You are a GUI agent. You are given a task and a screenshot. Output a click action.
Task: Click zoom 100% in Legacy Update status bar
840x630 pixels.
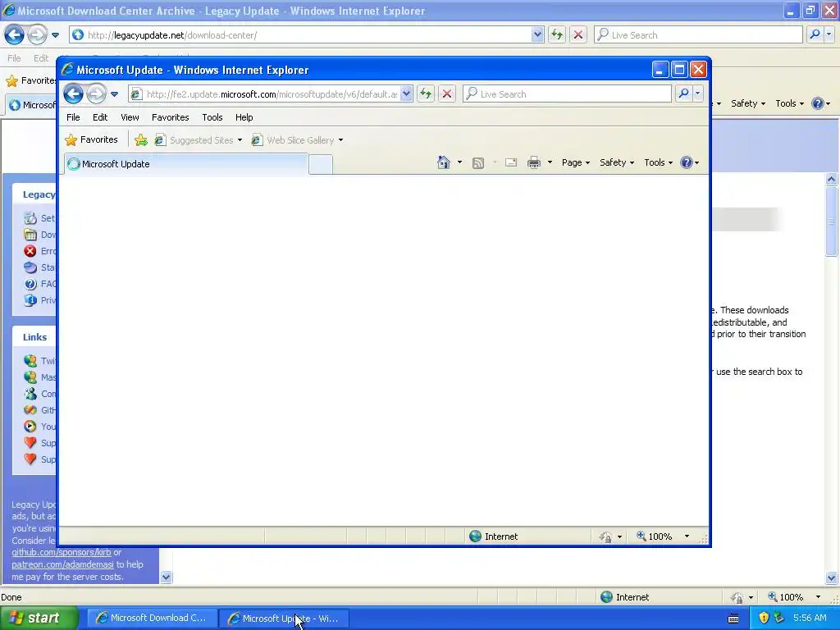(x=785, y=597)
